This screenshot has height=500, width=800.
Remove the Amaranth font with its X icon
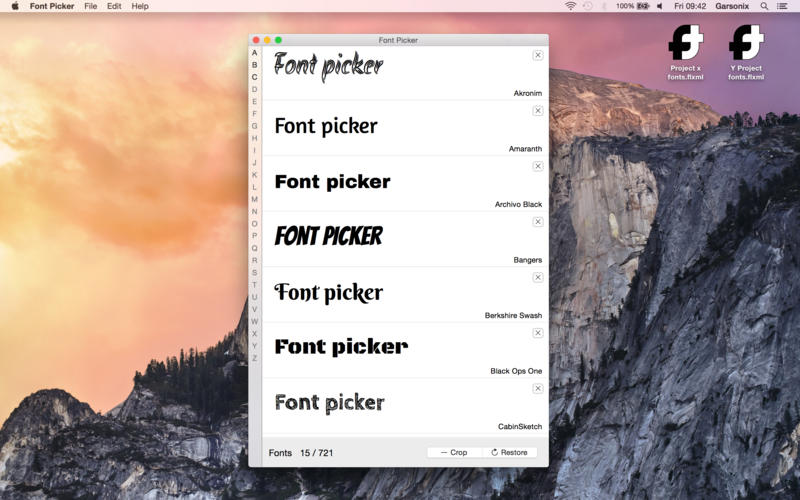pyautogui.click(x=538, y=111)
